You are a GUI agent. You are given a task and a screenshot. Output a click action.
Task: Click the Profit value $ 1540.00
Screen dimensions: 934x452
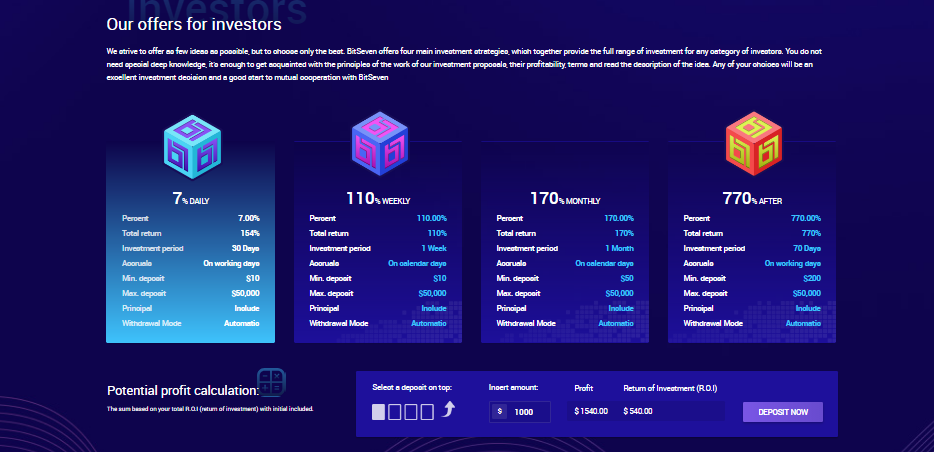coord(591,411)
